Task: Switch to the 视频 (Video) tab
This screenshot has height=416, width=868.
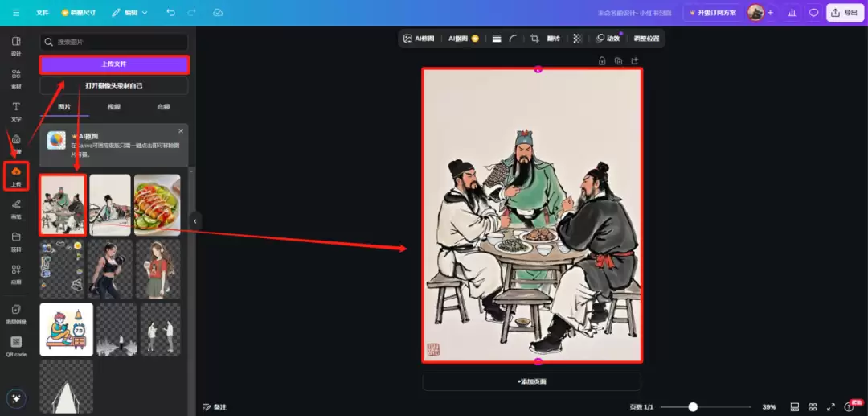Action: (x=114, y=106)
